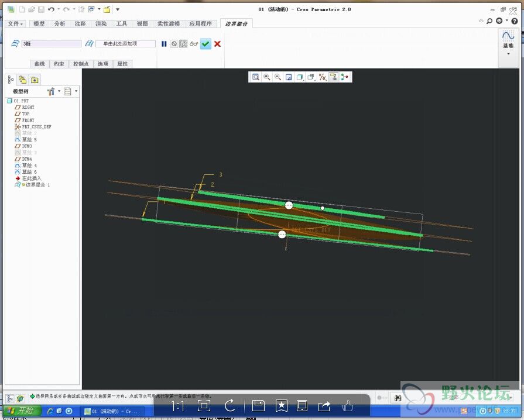Toggle datum display filters in graphics toolbar

[321, 77]
